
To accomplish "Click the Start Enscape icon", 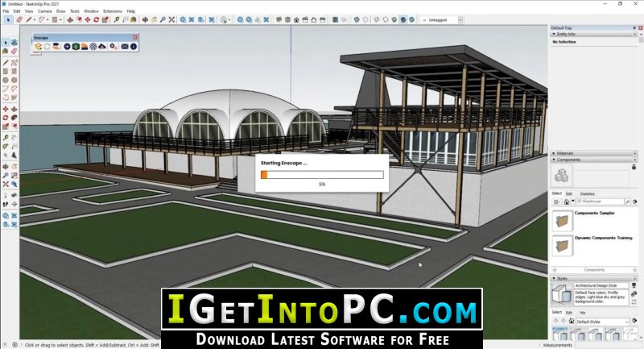I will click(38, 47).
